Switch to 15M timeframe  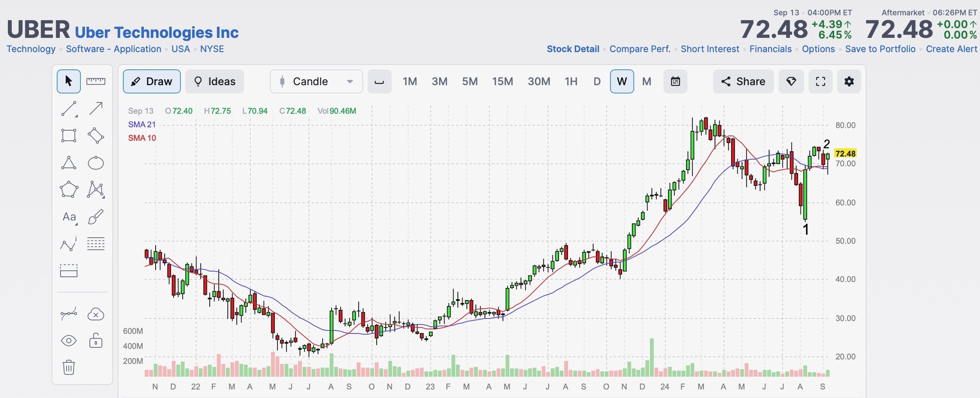pyautogui.click(x=503, y=81)
